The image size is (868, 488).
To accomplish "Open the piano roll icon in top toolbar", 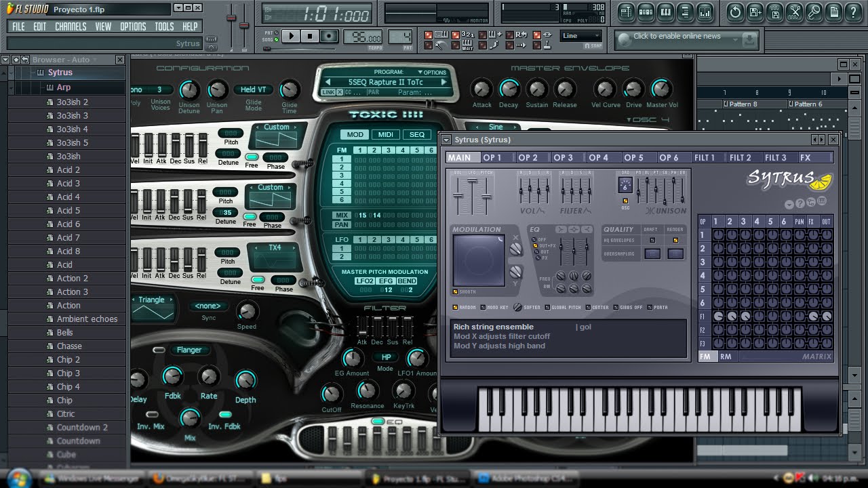I will pyautogui.click(x=665, y=12).
